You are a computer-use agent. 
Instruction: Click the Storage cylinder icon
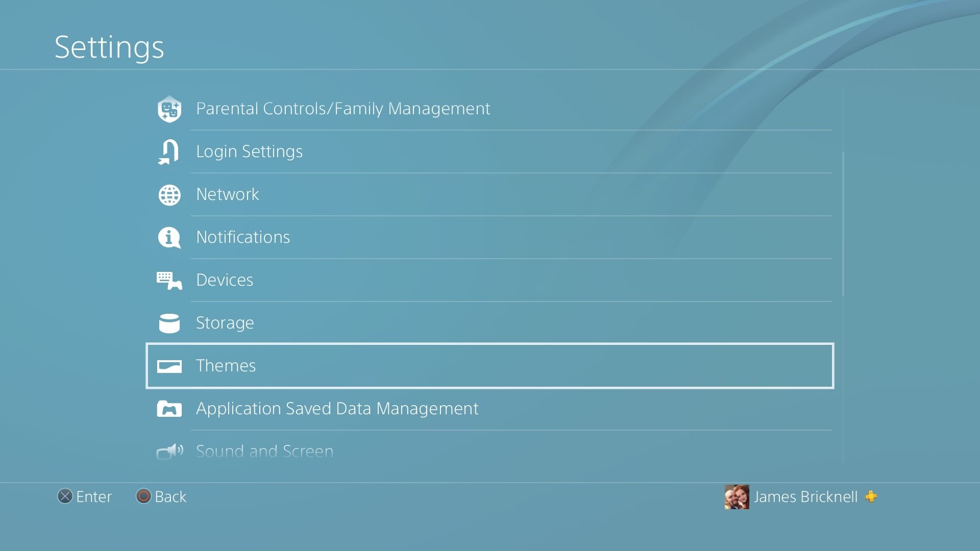coord(169,323)
